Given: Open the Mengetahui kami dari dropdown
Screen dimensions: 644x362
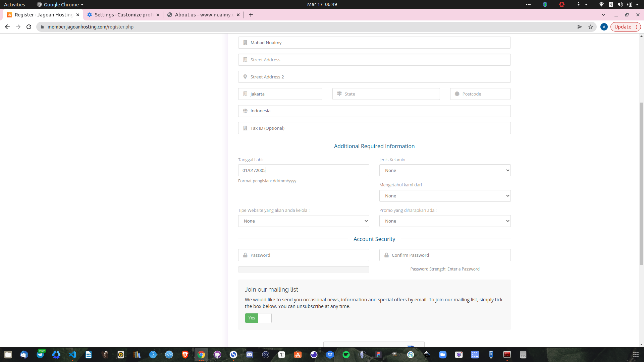Looking at the screenshot, I should (445, 196).
